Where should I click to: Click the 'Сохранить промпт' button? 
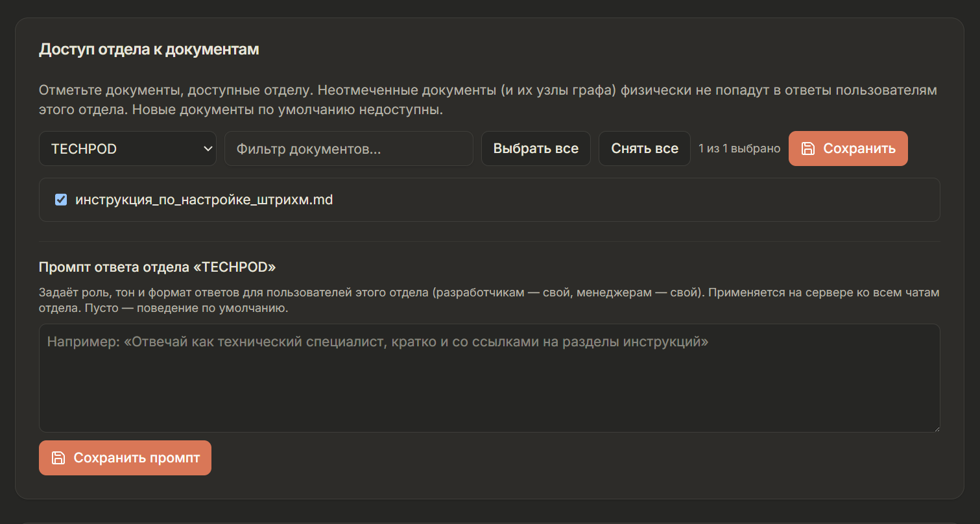pos(125,458)
